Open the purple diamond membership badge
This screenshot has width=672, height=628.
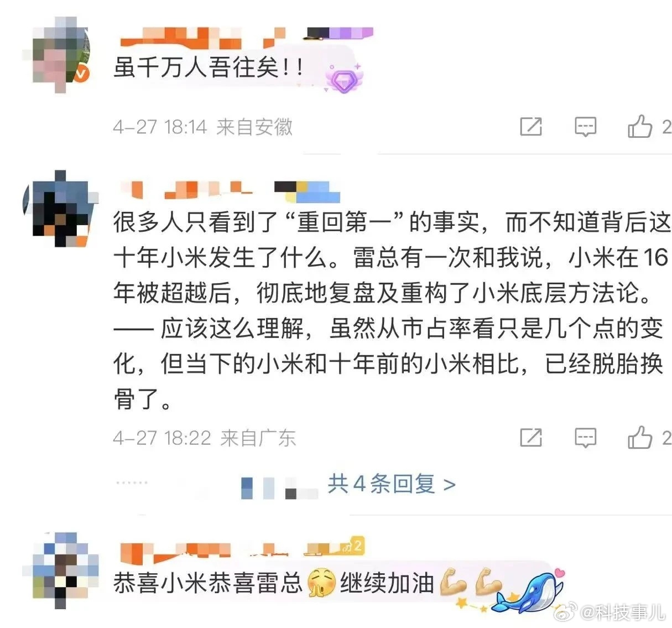[343, 79]
